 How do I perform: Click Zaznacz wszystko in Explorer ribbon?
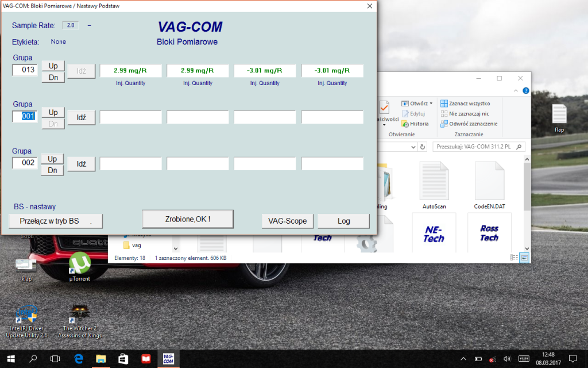pos(465,103)
